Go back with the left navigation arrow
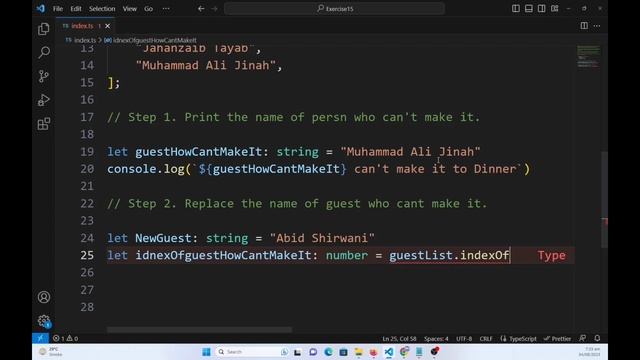 201,9
